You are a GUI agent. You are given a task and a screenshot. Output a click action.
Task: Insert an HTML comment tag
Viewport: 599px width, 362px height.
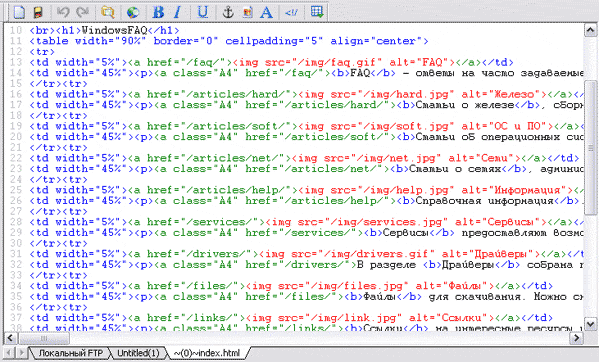291,12
